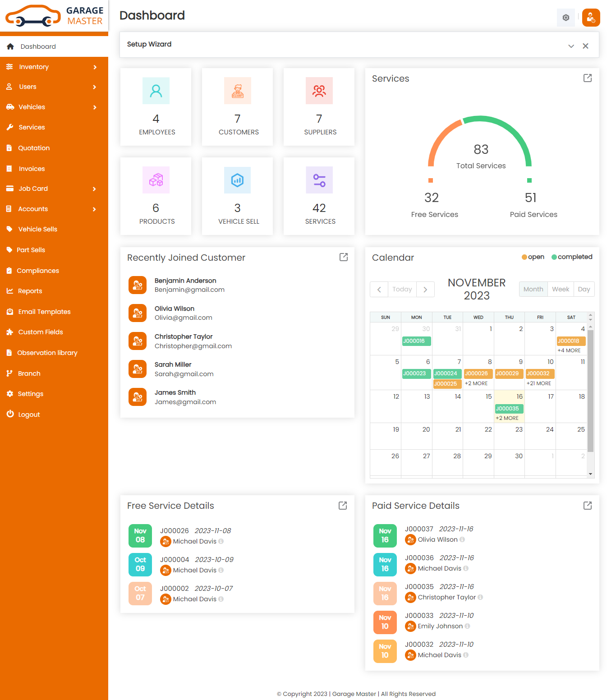
Task: Click the Employees card icon
Action: pos(156,91)
